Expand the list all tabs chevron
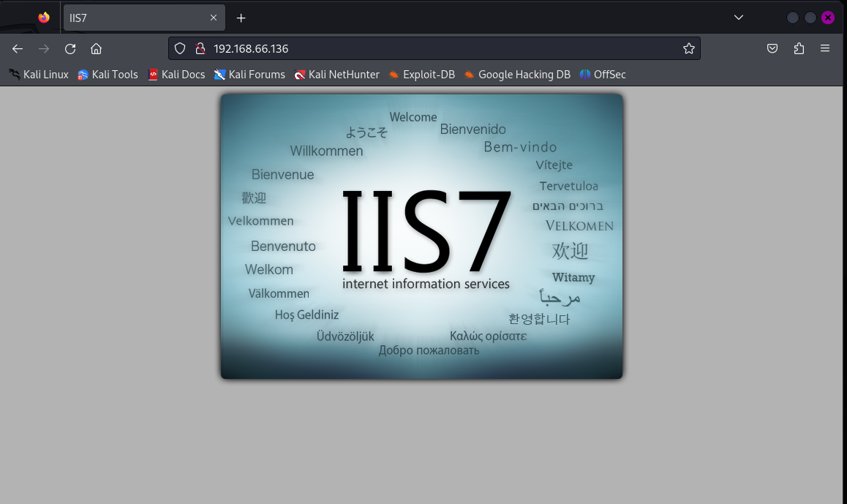 coord(739,18)
